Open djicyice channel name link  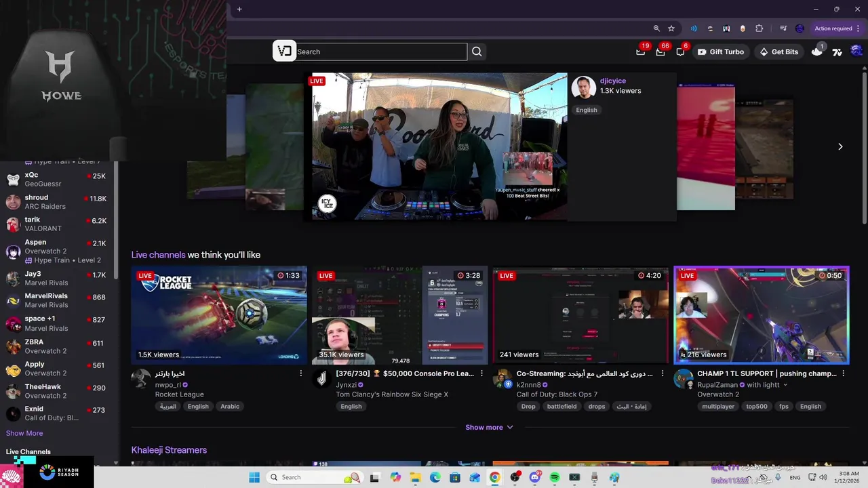coord(613,81)
